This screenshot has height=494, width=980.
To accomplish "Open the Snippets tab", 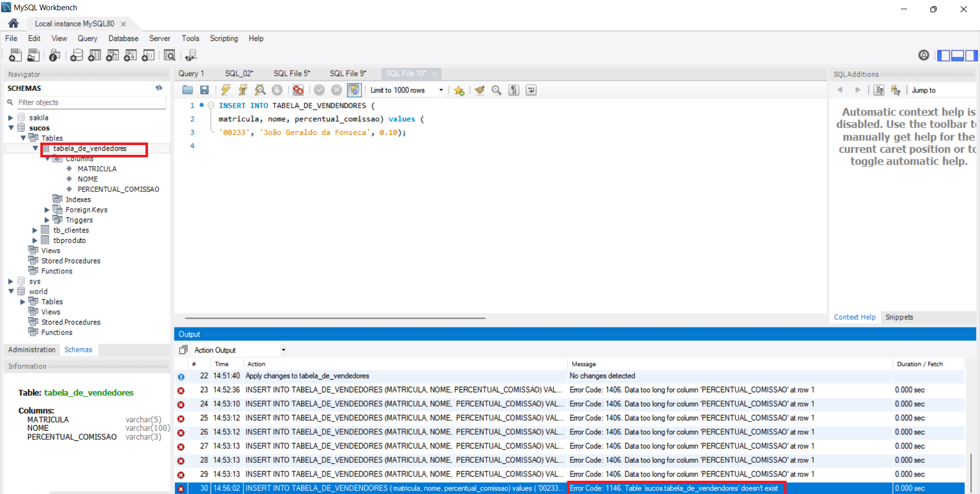I will pos(899,317).
